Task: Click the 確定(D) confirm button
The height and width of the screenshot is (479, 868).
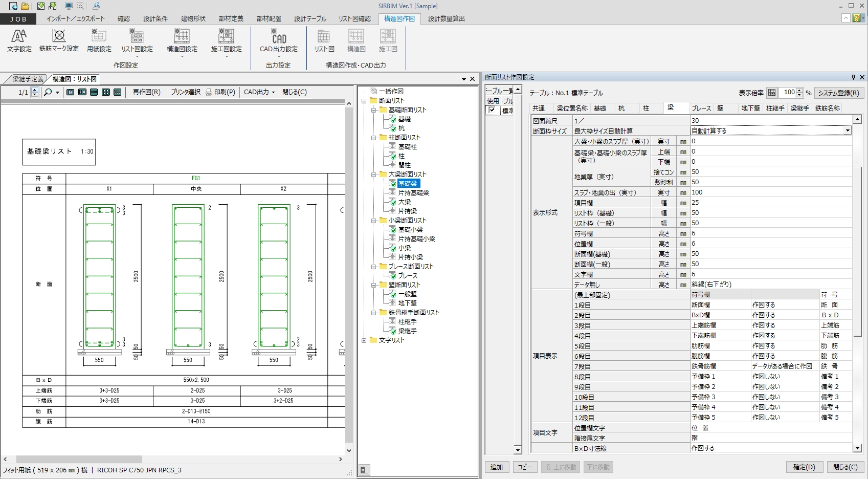Action: click(x=805, y=467)
